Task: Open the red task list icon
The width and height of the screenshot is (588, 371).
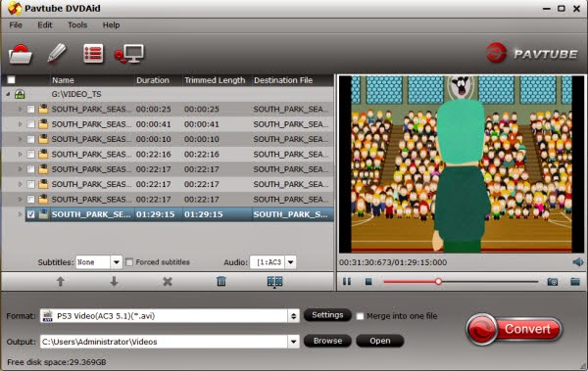Action: tap(93, 54)
